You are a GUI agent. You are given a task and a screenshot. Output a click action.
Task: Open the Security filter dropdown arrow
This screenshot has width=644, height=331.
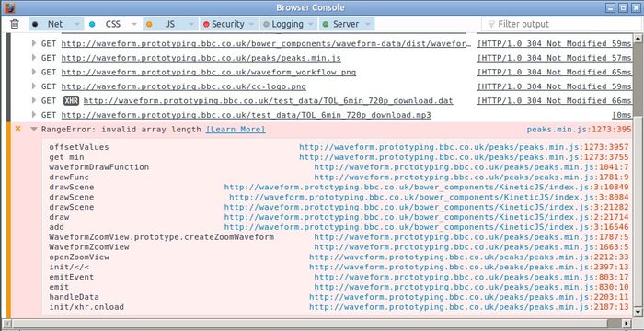click(251, 24)
